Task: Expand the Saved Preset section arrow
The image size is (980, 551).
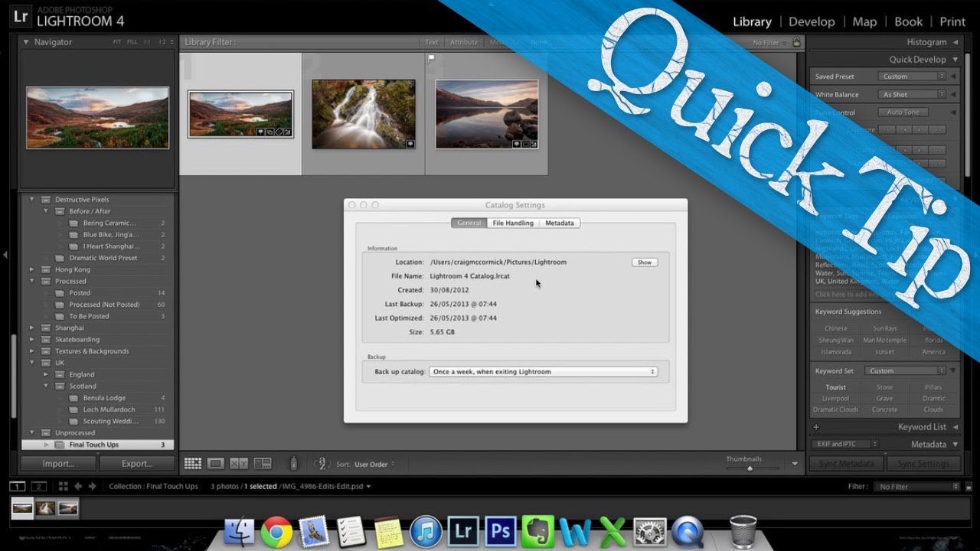Action: click(953, 77)
